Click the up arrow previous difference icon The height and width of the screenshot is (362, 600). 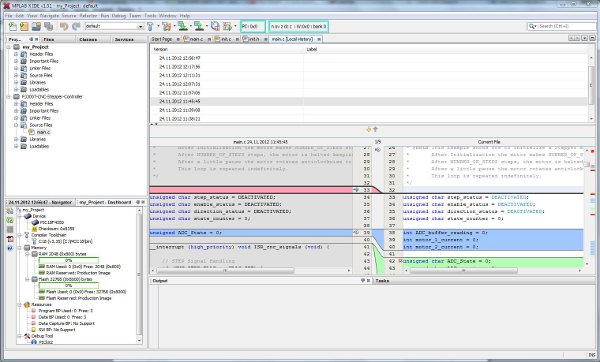(375, 129)
